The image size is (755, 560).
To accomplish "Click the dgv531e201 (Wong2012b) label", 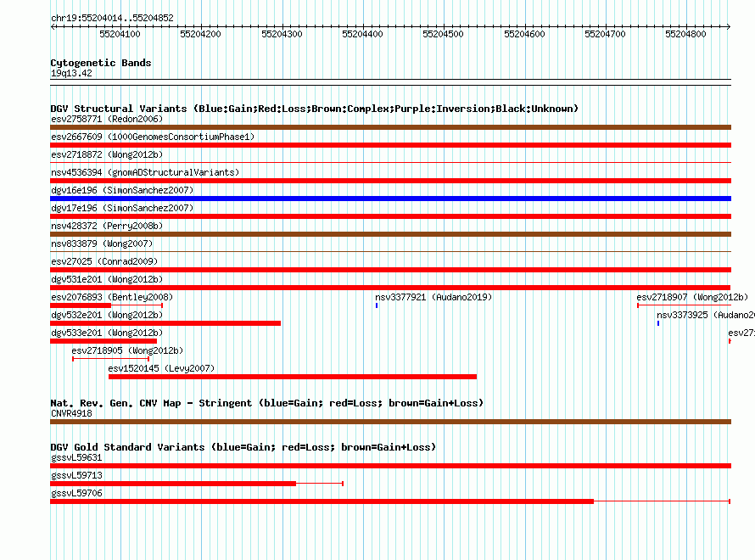I will point(107,279).
